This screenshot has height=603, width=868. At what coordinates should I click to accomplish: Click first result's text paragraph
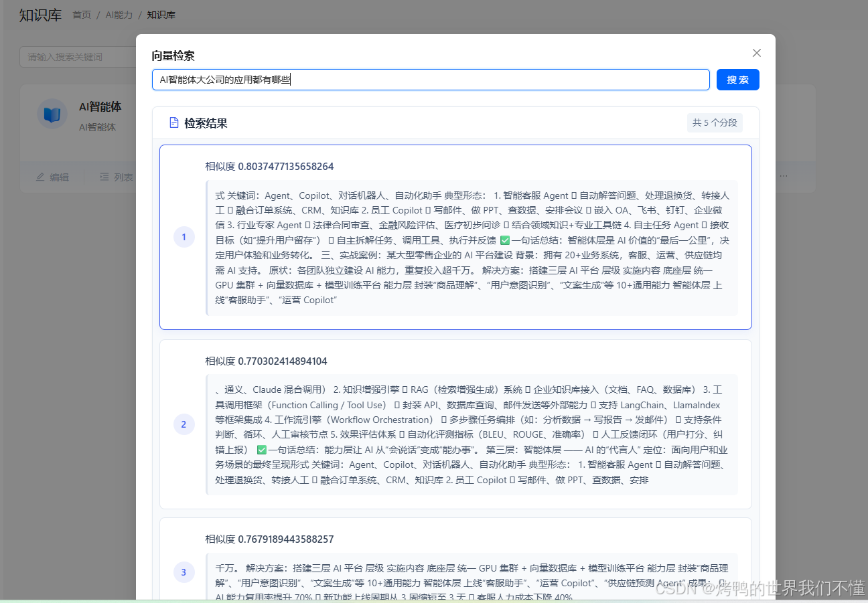click(472, 248)
